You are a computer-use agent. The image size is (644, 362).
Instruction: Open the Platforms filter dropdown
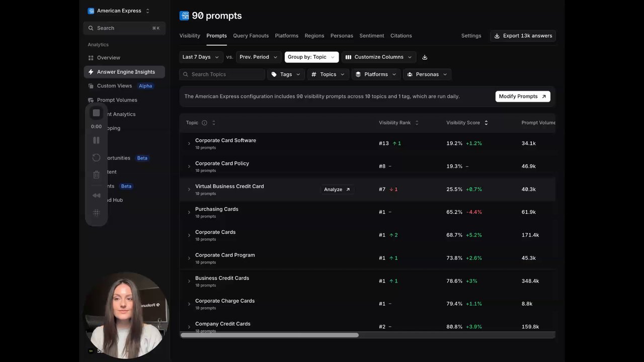pyautogui.click(x=376, y=74)
